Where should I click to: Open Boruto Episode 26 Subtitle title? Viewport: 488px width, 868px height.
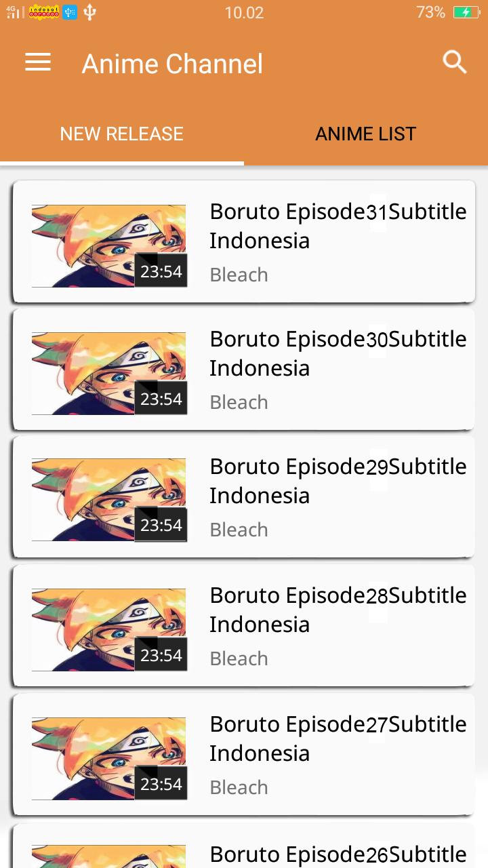point(338,854)
